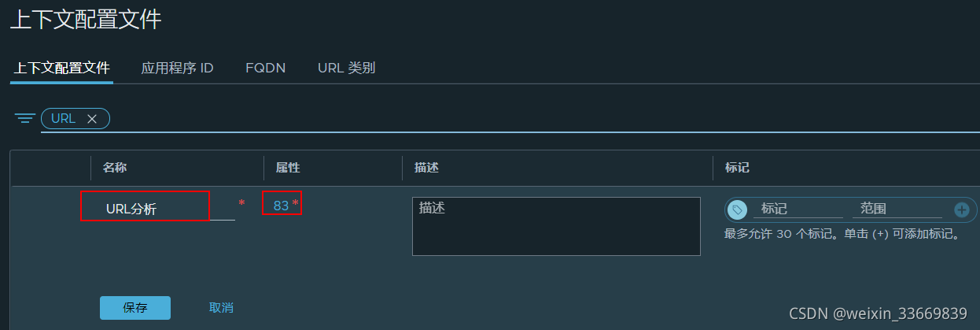
Task: Cancel editing via 取消 link
Action: coord(221,308)
